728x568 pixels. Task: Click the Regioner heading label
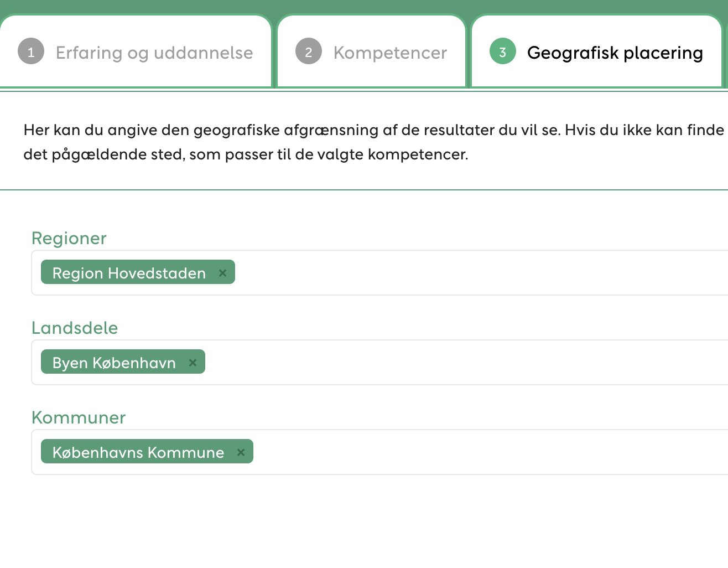tap(69, 238)
